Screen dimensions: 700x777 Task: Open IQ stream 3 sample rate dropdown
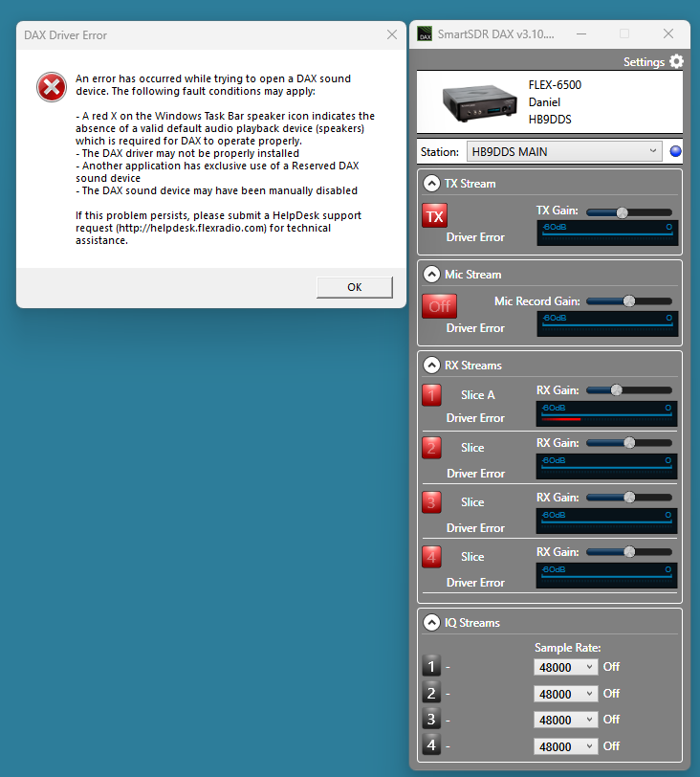(x=565, y=720)
